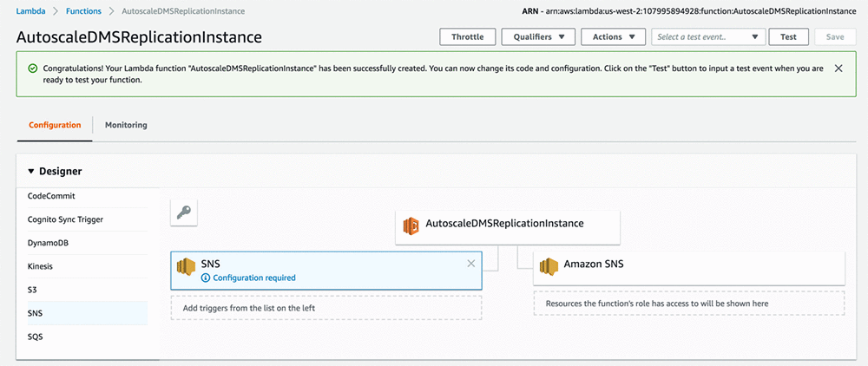Image resolution: width=868 pixels, height=366 pixels.
Task: Click the Test button
Action: click(788, 37)
